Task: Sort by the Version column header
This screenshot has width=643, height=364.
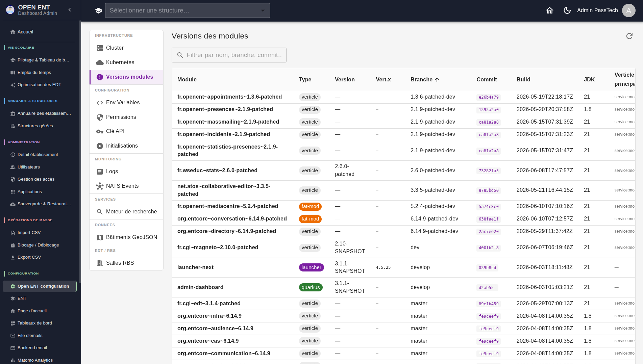Action: [x=345, y=80]
